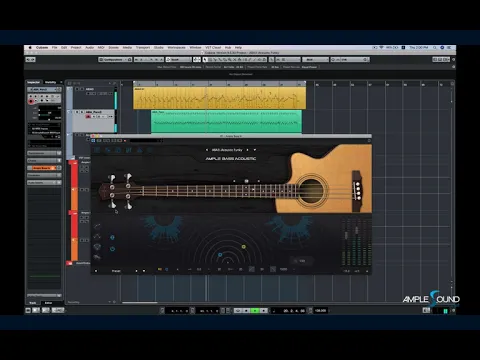Select the Editor tab below the inspector
Image resolution: width=480 pixels, height=360 pixels.
coord(48,303)
